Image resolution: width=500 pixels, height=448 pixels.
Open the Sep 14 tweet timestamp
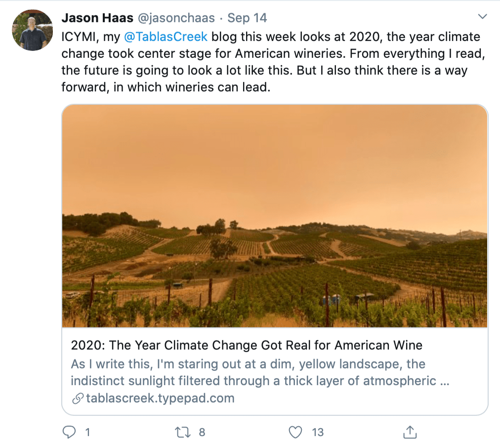[247, 18]
